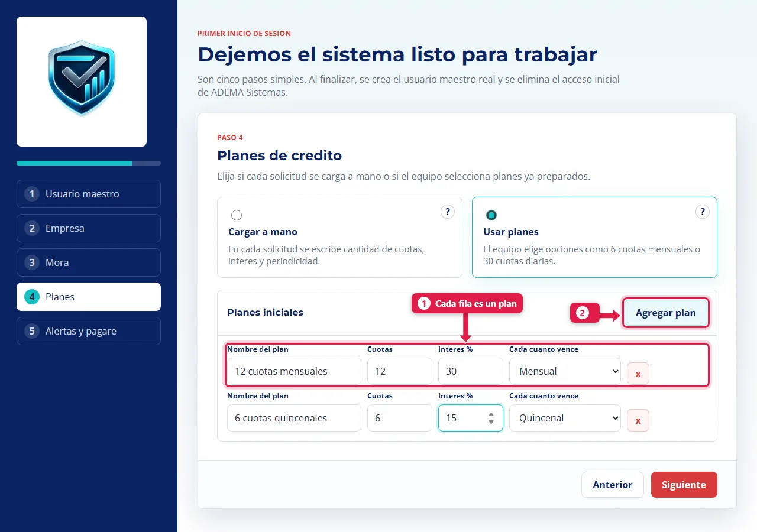Select the Cargar a mano radio option
The image size is (757, 532).
pos(237,215)
